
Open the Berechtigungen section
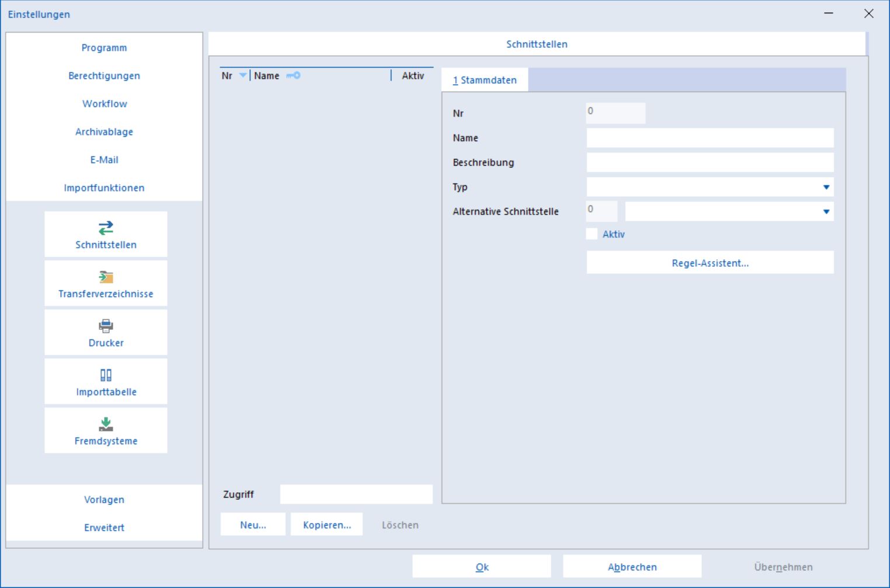(104, 75)
